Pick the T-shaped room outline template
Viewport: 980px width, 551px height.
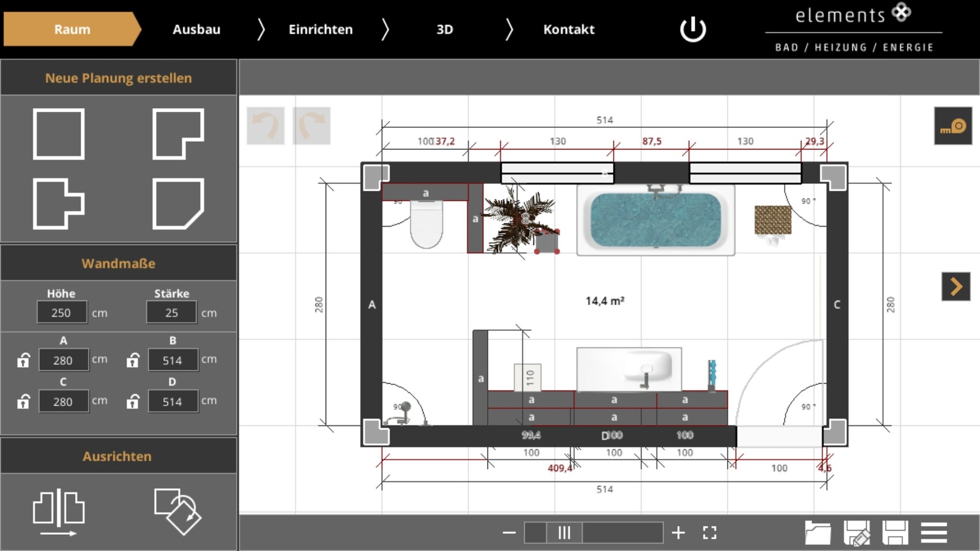[59, 203]
